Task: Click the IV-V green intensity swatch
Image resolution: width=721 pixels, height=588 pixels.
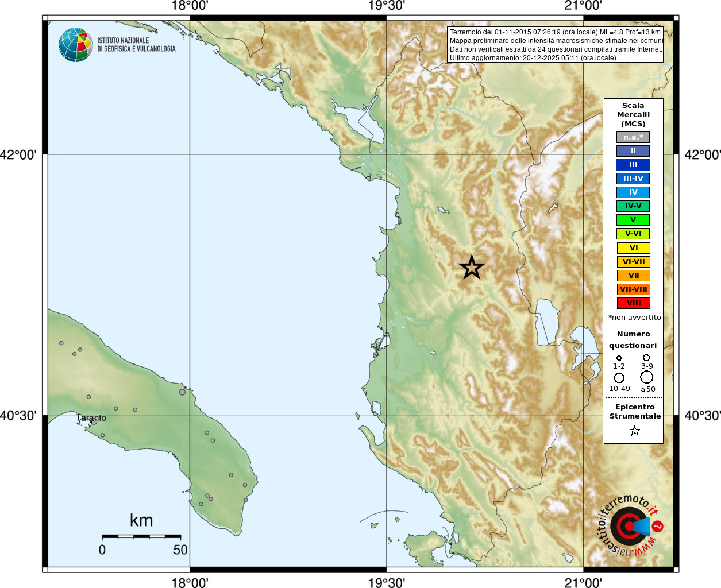Action: (x=633, y=206)
